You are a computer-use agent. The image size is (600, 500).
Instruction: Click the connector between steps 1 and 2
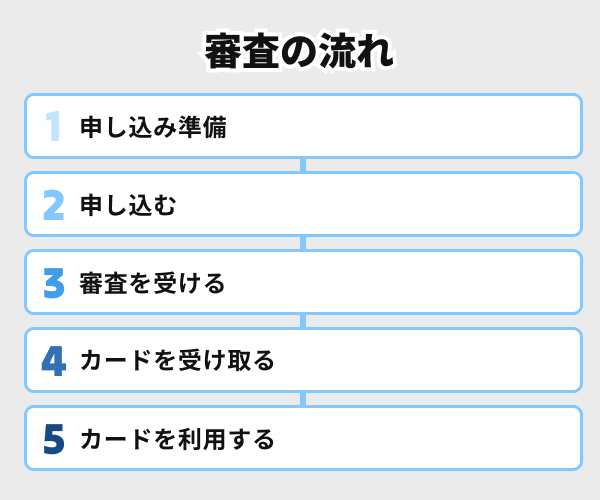tap(303, 165)
